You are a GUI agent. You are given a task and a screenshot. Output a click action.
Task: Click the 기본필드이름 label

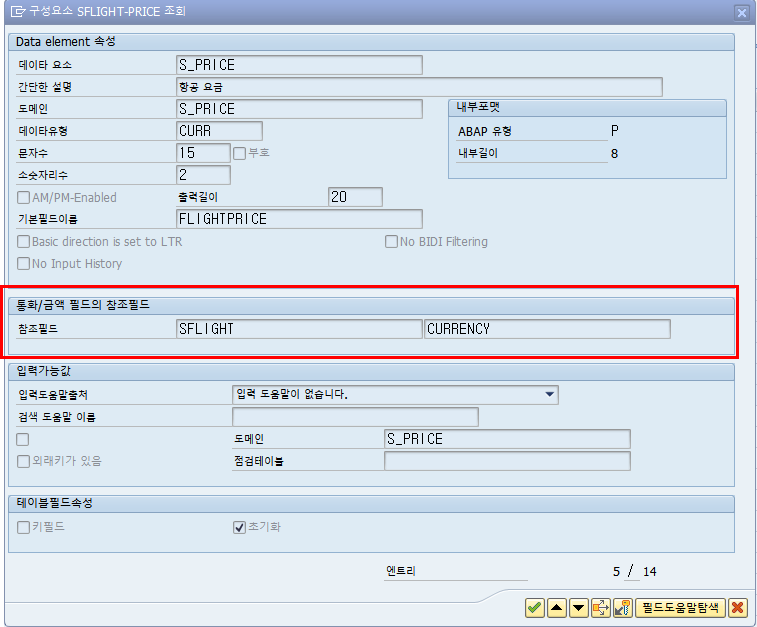point(48,219)
